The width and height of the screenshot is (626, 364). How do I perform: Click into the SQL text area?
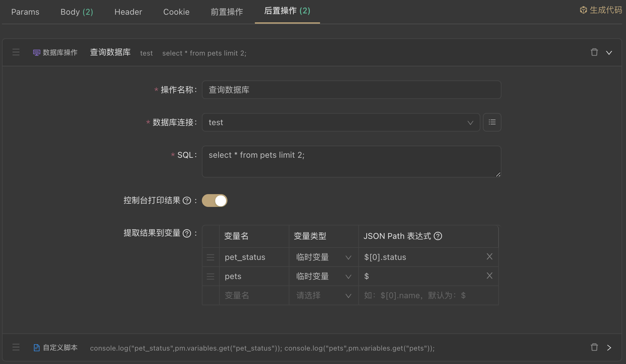[x=351, y=162]
